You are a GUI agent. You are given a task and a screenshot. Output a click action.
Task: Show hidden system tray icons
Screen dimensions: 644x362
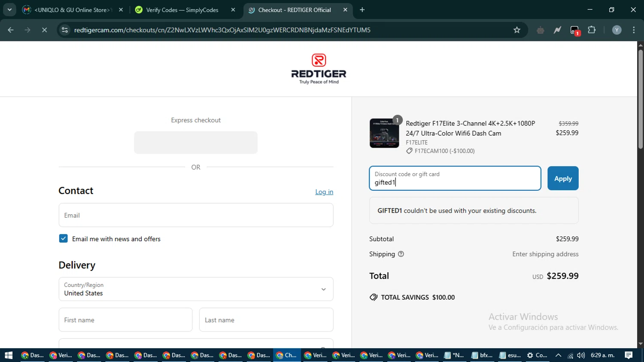pyautogui.click(x=558, y=355)
